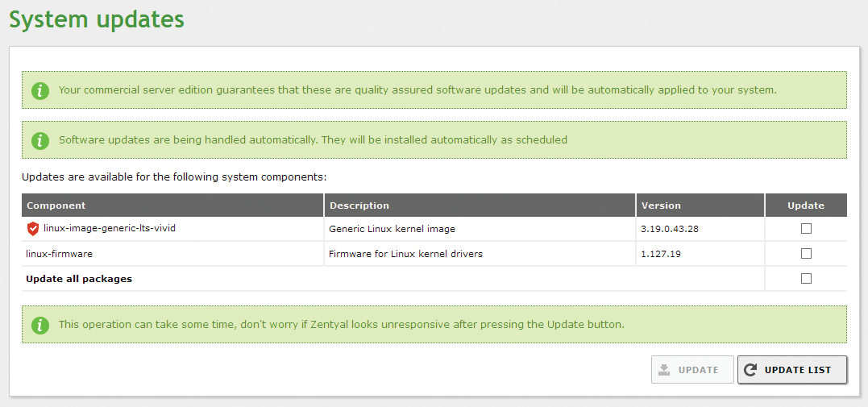Click the System updates page heading
The width and height of the screenshot is (868, 407).
tap(97, 19)
